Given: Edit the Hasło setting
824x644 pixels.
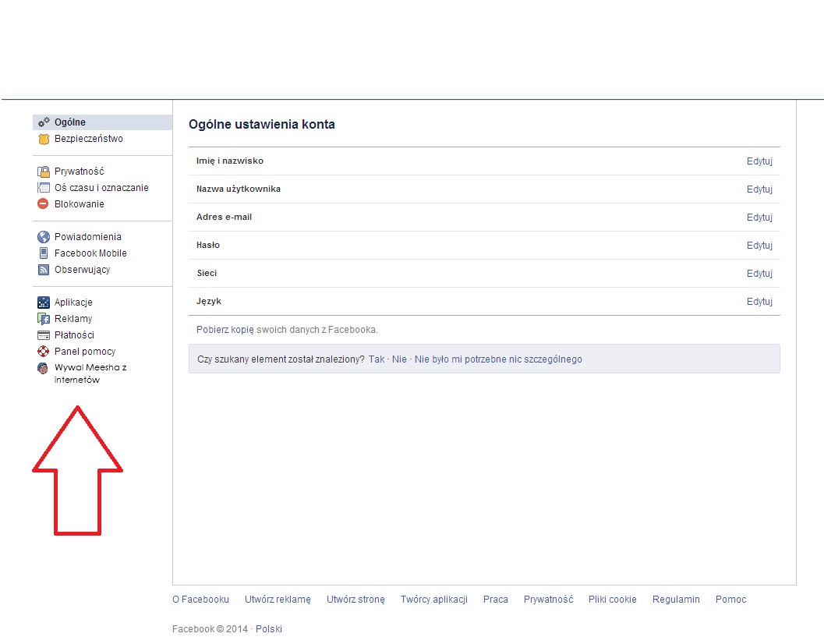Looking at the screenshot, I should click(x=759, y=246).
